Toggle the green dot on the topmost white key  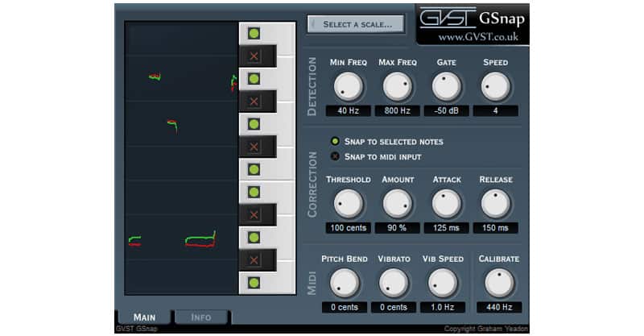254,33
